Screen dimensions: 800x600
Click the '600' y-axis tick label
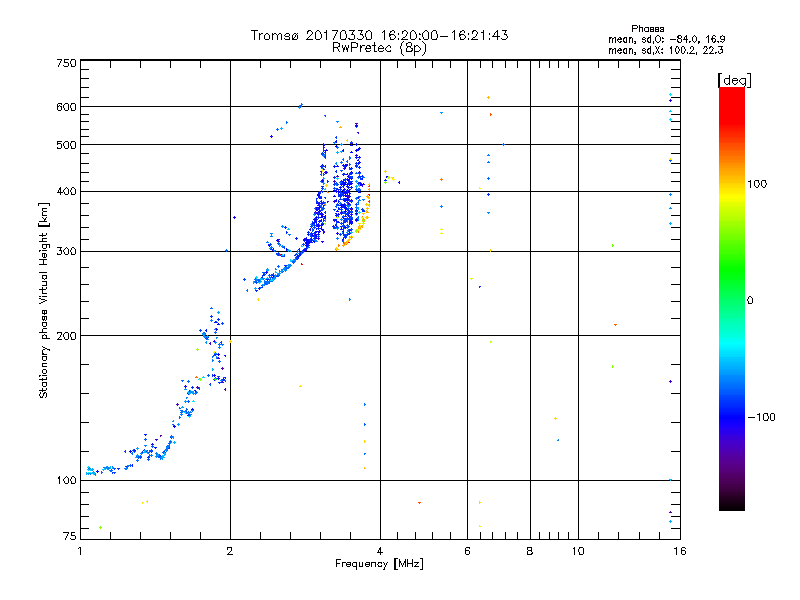click(66, 107)
